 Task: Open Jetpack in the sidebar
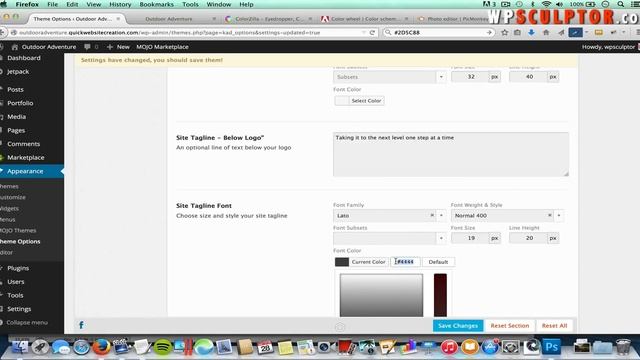coord(18,71)
